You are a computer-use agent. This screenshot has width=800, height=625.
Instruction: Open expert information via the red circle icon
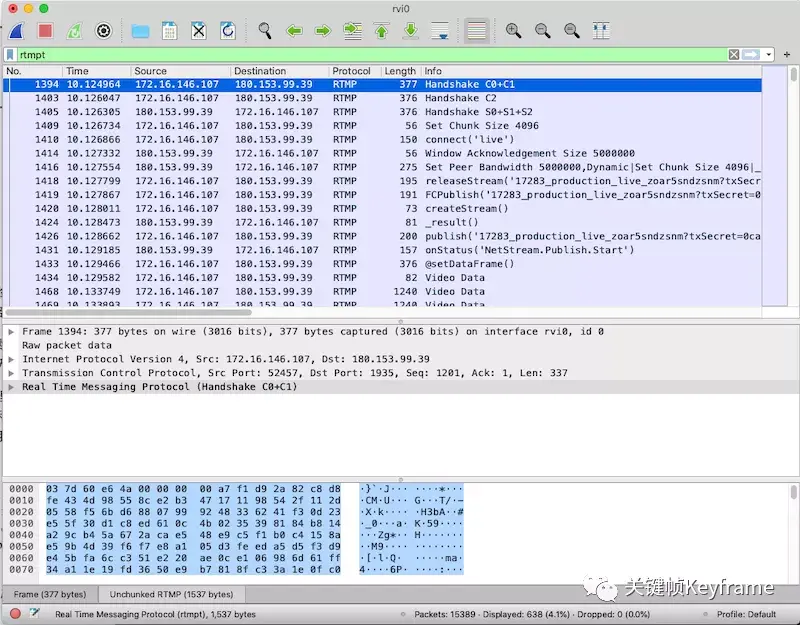15,614
